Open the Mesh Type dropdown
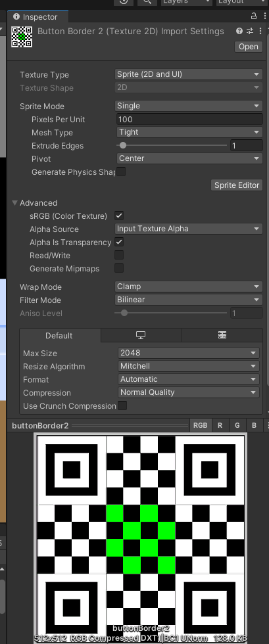This screenshot has height=644, width=269. pos(189,132)
